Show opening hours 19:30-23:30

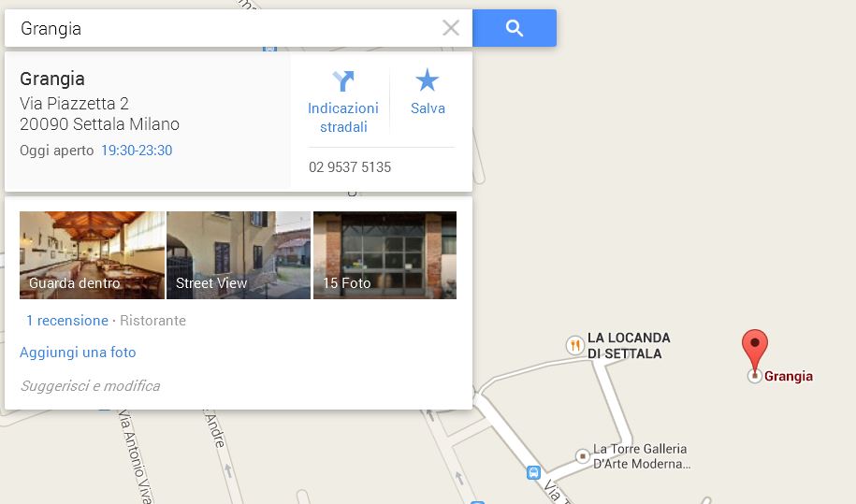coord(137,151)
